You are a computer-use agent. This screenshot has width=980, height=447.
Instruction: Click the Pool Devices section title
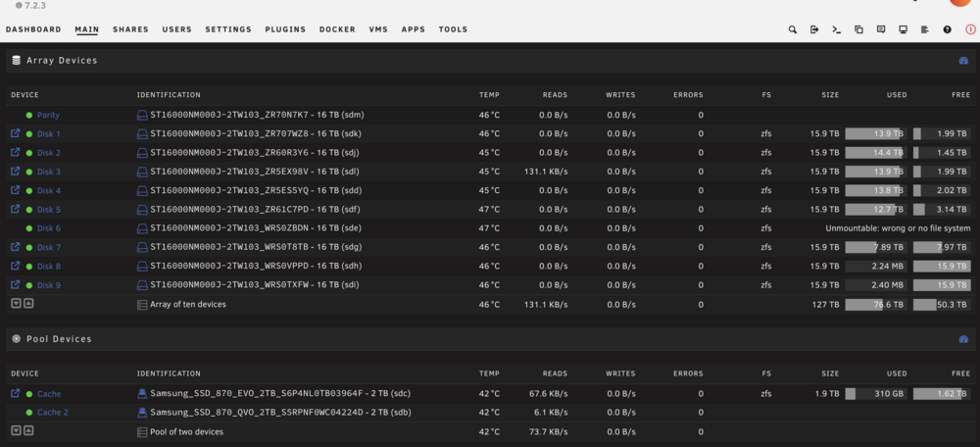pos(59,339)
